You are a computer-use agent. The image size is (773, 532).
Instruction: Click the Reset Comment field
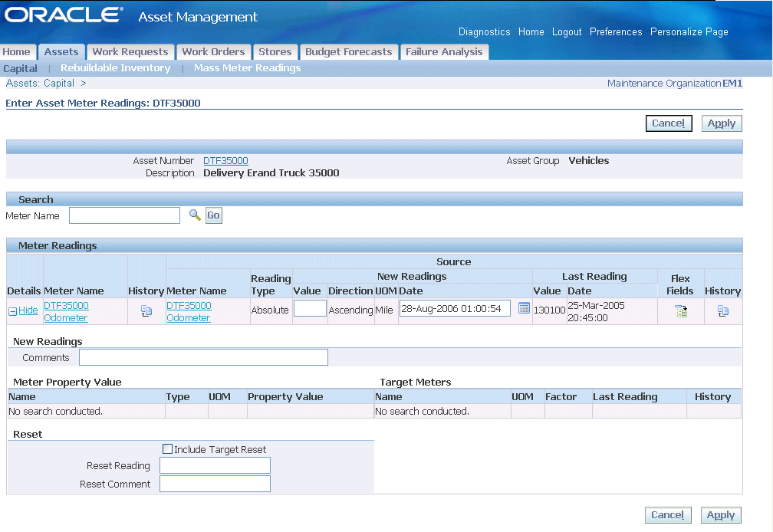coord(215,484)
